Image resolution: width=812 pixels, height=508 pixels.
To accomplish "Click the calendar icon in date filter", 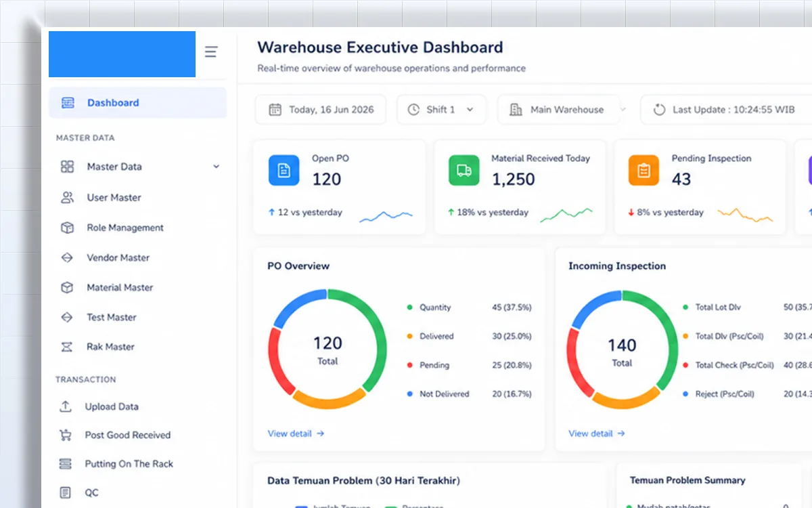I will click(275, 110).
